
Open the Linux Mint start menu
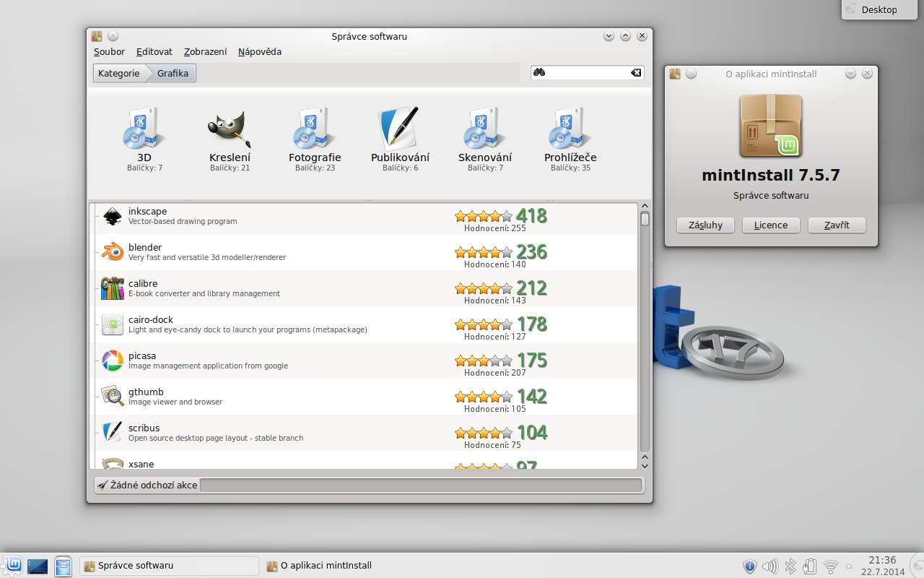coord(13,566)
